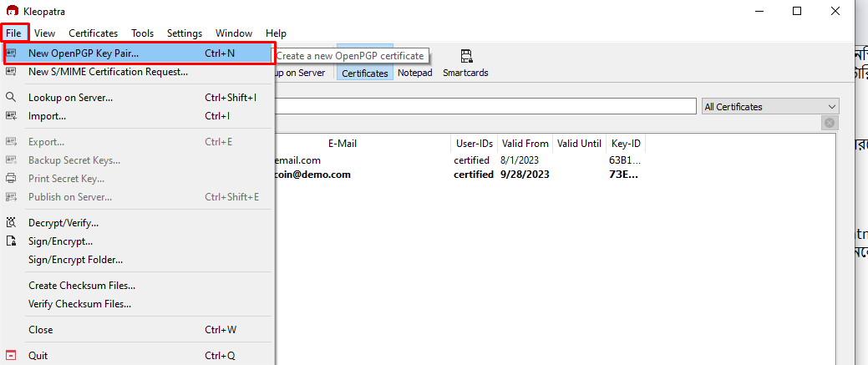The height and width of the screenshot is (365, 868).
Task: Click the partly hidden Lookup on Server toolbar button
Action: (301, 73)
